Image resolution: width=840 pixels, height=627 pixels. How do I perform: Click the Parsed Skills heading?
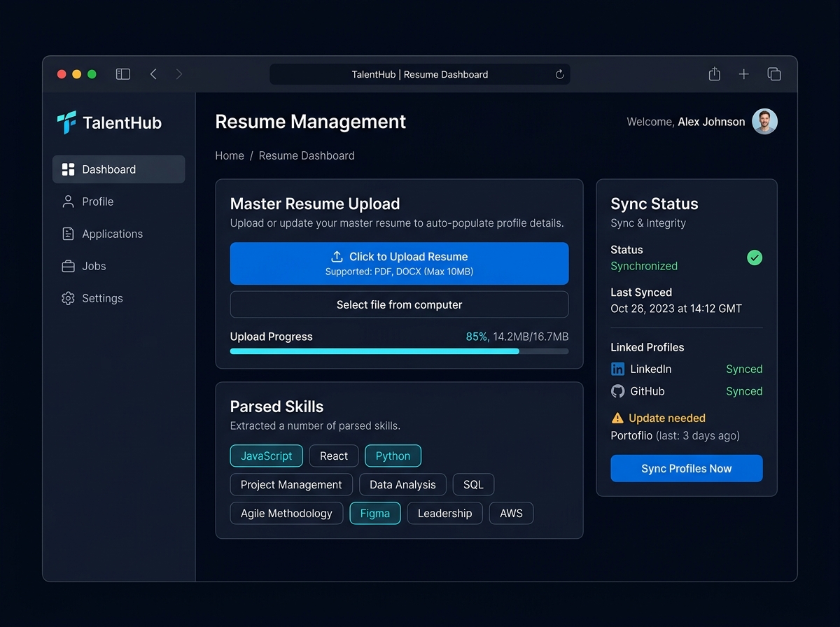(276, 407)
